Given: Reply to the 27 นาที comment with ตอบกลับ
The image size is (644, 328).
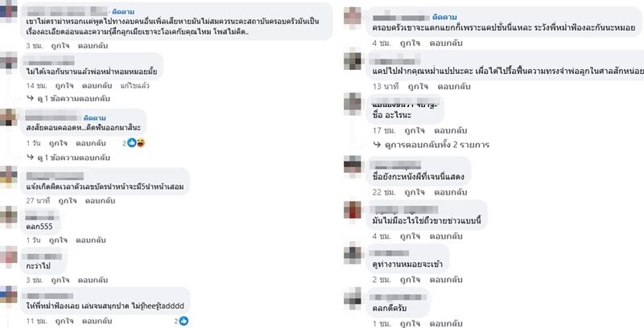Looking at the screenshot, I should tap(100, 200).
